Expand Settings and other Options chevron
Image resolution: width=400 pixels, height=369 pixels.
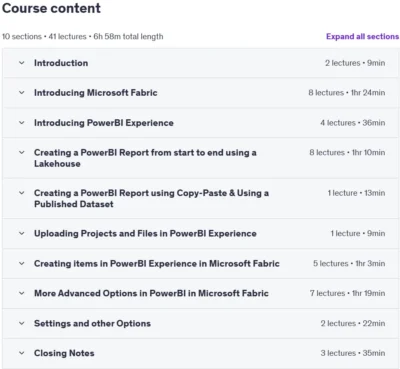(x=22, y=323)
